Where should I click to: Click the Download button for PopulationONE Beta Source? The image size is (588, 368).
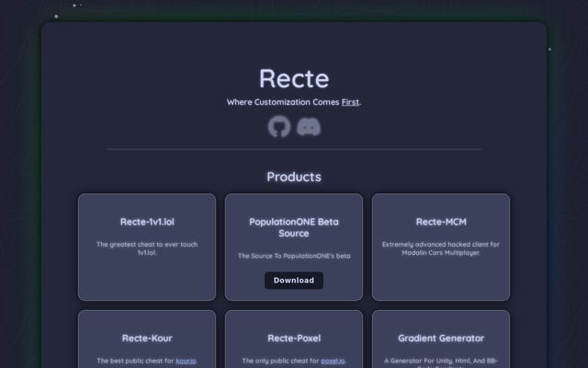click(294, 281)
